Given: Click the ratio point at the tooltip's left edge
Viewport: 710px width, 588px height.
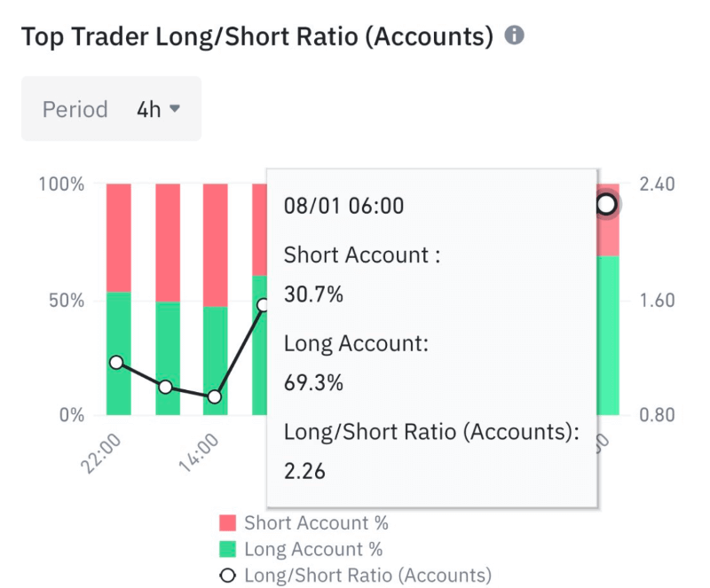Looking at the screenshot, I should 264,305.
